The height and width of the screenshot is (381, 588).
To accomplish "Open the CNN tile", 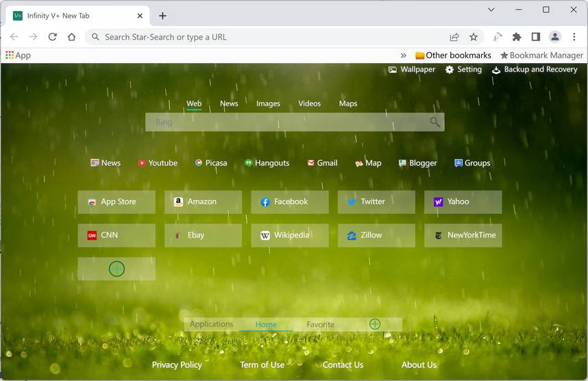I will tap(117, 236).
